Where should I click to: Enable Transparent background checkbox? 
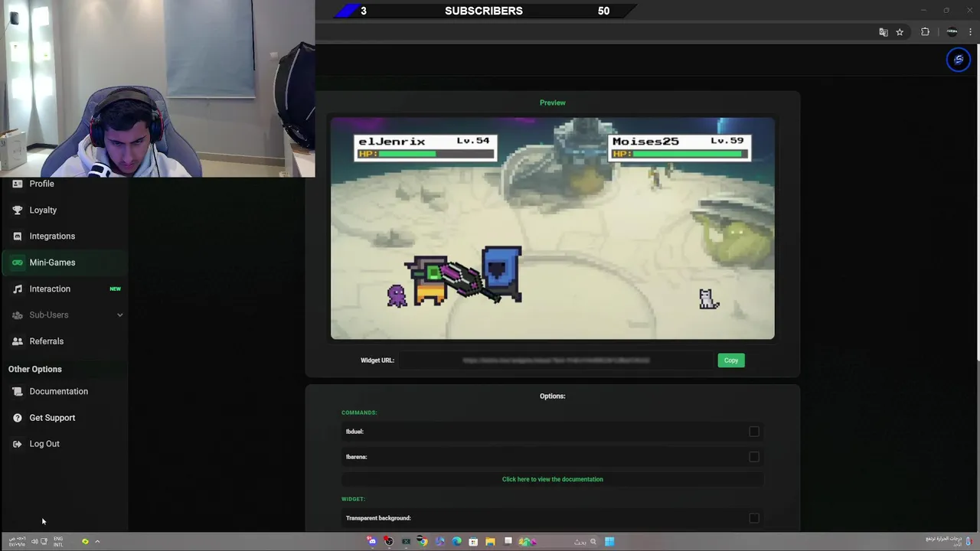click(754, 518)
